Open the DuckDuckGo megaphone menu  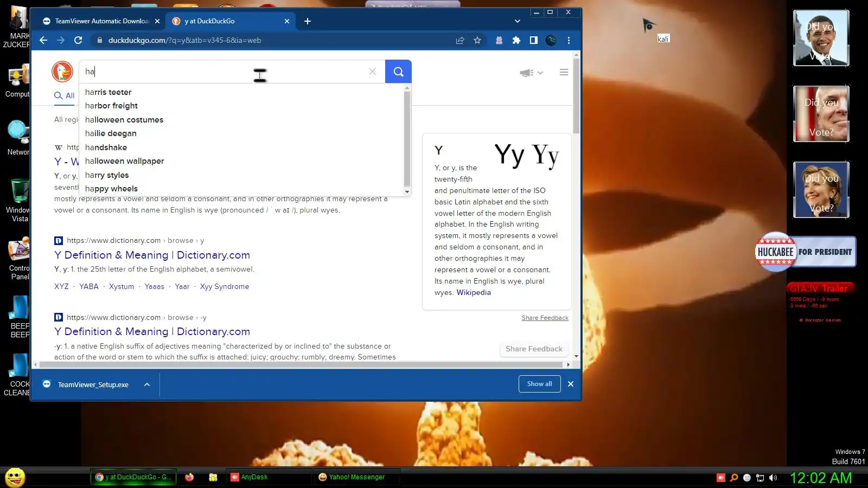[531, 73]
